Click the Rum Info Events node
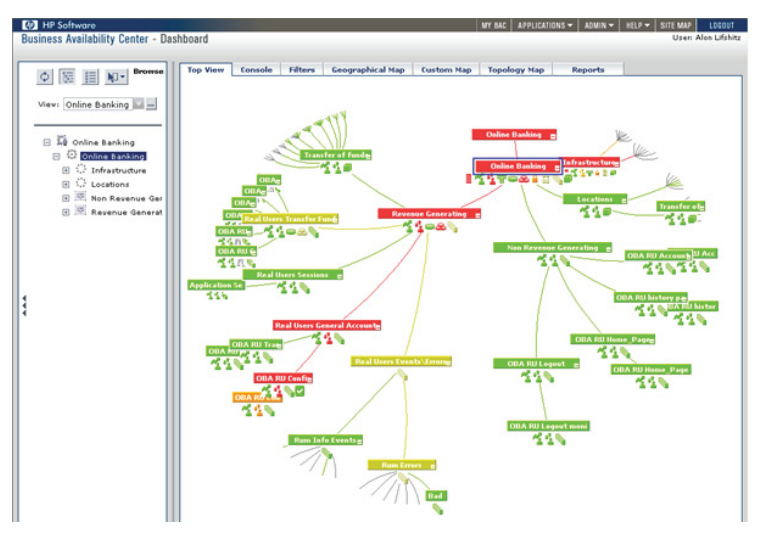765x534 pixels. (325, 440)
